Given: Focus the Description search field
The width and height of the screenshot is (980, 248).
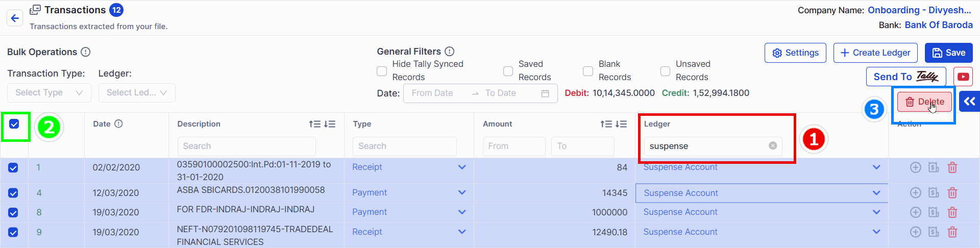Looking at the screenshot, I should click(247, 146).
